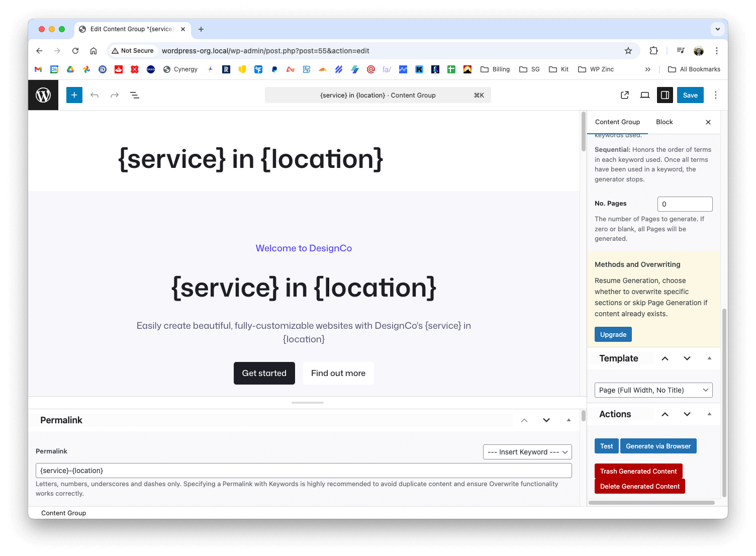Collapse the Template panel

[709, 358]
